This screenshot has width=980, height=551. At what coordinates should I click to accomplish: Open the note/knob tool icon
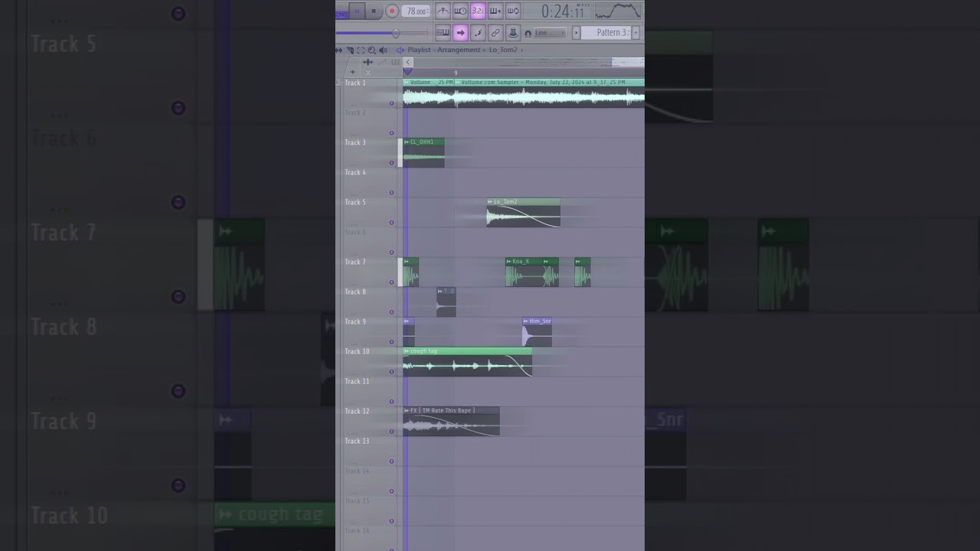click(x=513, y=32)
